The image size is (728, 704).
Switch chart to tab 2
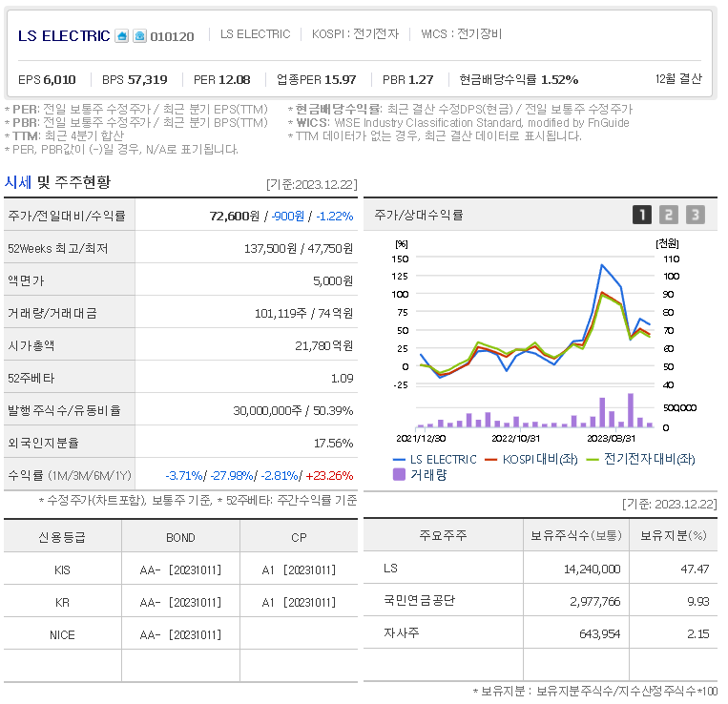(x=669, y=215)
